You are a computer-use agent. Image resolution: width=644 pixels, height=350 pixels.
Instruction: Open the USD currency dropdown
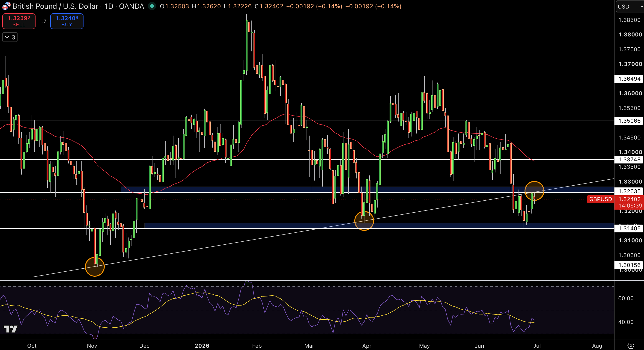pos(629,6)
